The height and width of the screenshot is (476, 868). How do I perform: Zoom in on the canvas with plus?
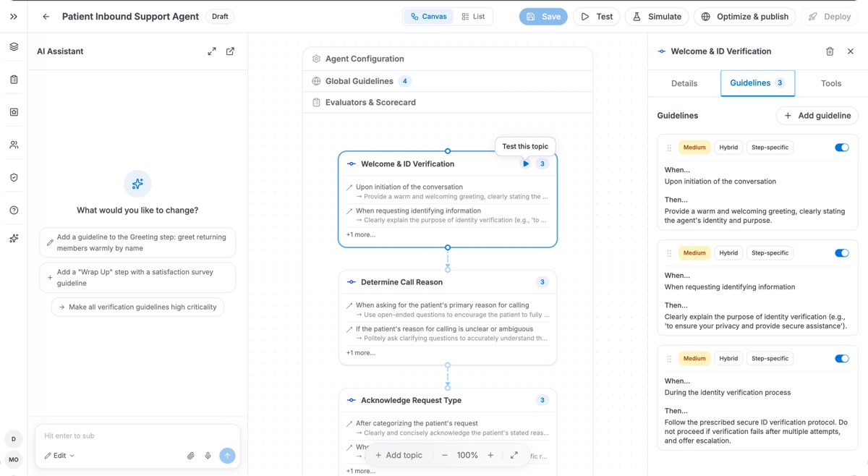click(490, 455)
